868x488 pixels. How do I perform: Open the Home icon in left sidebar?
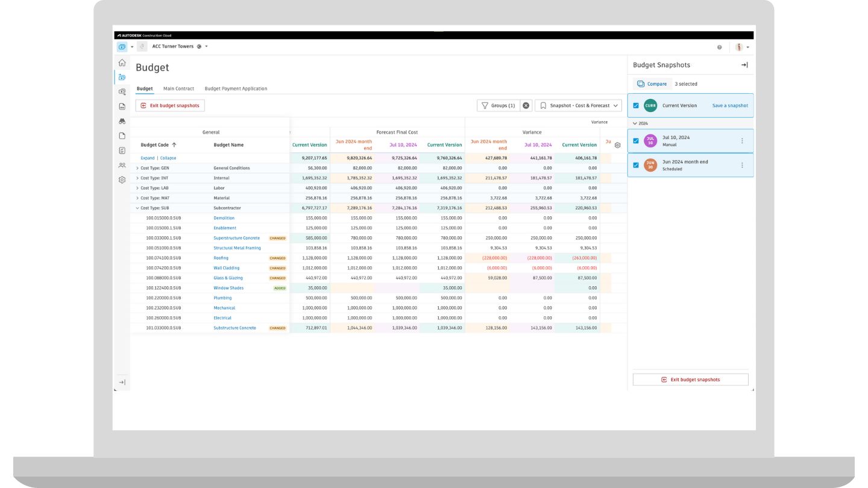122,63
